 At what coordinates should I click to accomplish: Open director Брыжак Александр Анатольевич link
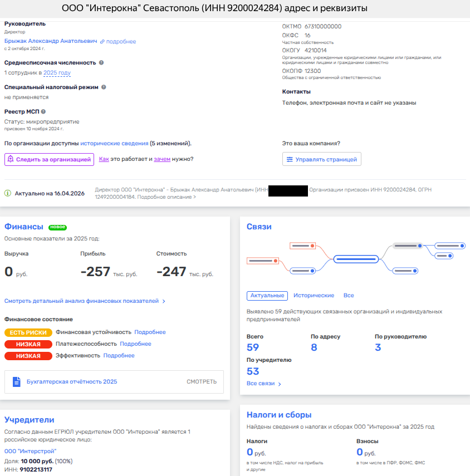click(x=51, y=41)
